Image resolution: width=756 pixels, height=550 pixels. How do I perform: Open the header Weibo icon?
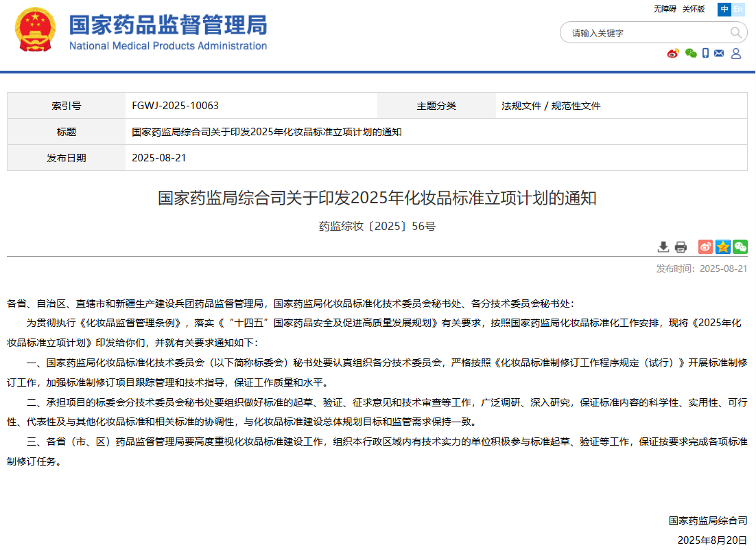673,54
